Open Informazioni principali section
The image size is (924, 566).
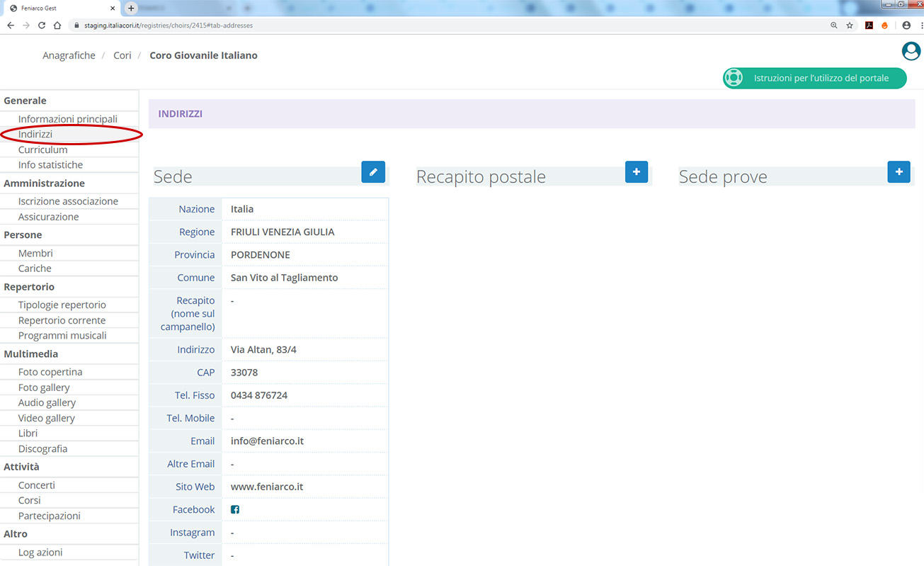tap(68, 119)
